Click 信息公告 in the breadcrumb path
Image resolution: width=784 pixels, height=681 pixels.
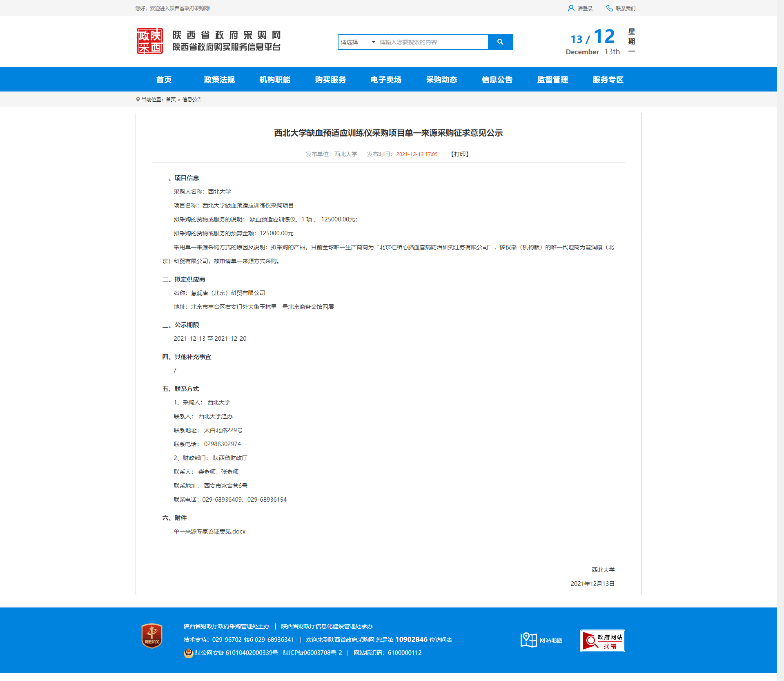click(192, 100)
